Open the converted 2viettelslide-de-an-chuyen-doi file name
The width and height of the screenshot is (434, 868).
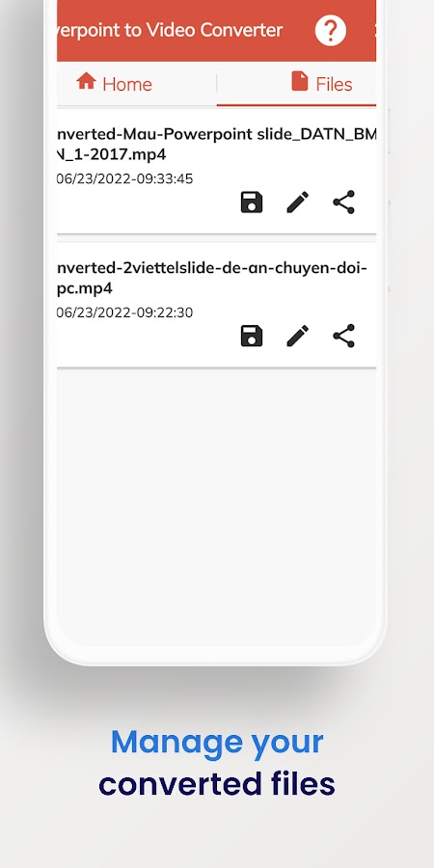pos(212,279)
